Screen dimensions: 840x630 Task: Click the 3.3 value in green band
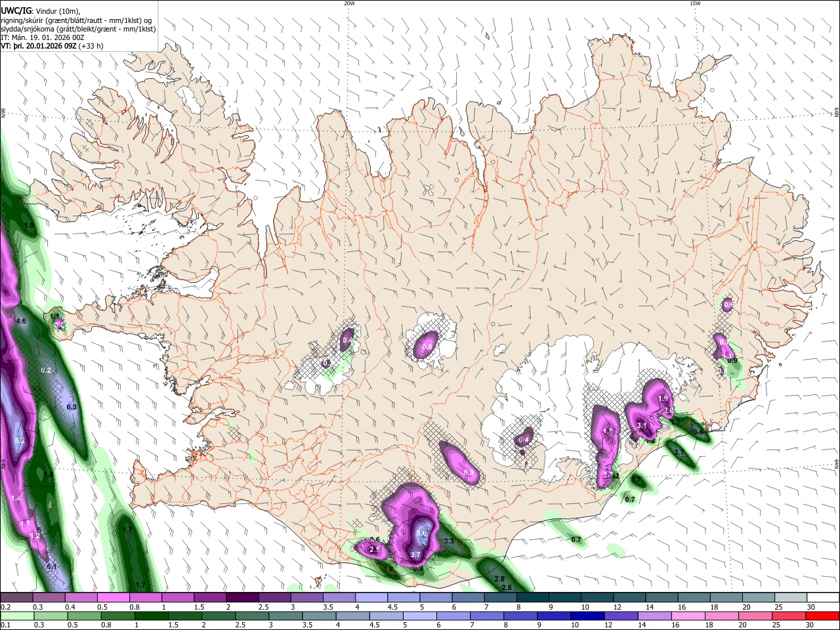(449, 541)
